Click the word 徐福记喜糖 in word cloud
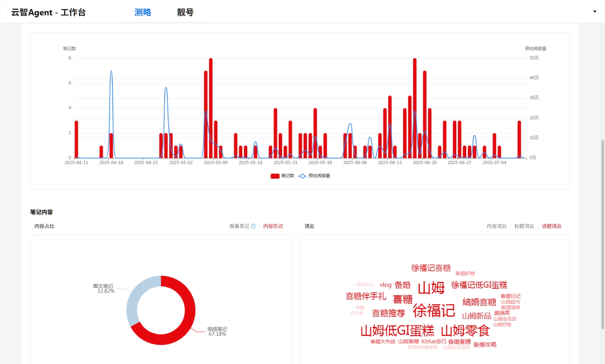 [x=431, y=268]
